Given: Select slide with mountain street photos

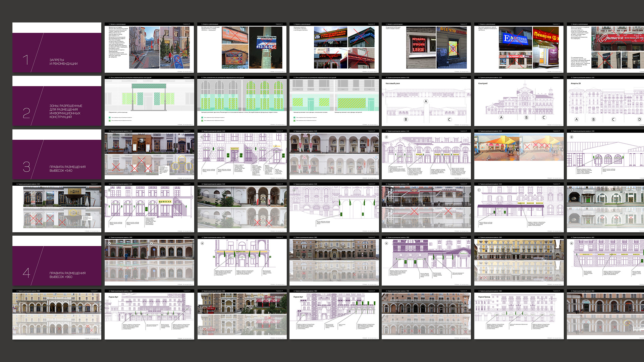Looking at the screenshot, I should point(149,48).
